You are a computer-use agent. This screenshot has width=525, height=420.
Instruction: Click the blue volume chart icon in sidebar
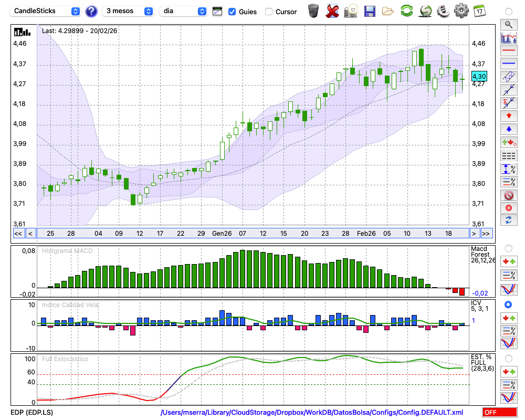click(x=509, y=38)
